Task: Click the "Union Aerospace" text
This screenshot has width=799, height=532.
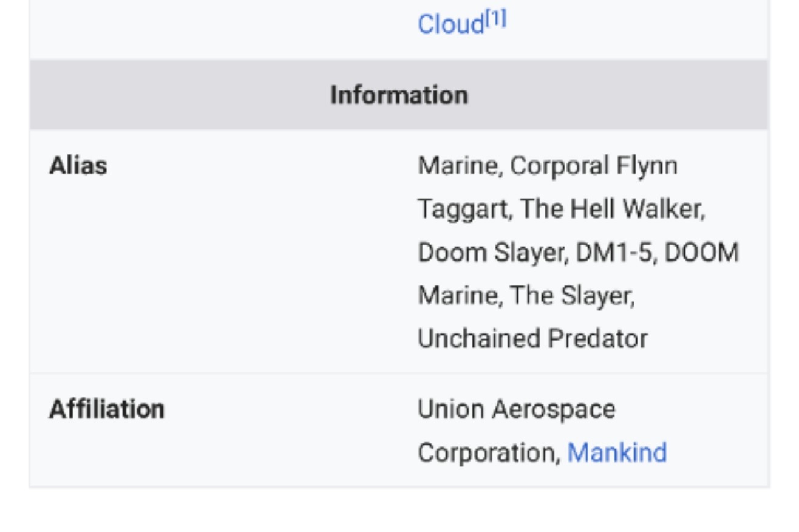Action: pyautogui.click(x=516, y=409)
